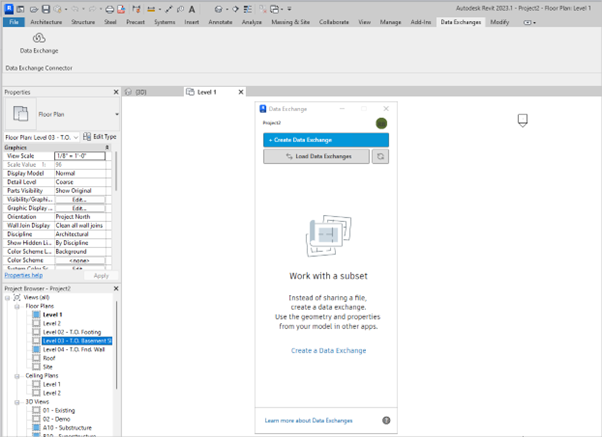Switch to the Massing & Site tab
Image resolution: width=602 pixels, height=437 pixels.
tap(291, 22)
